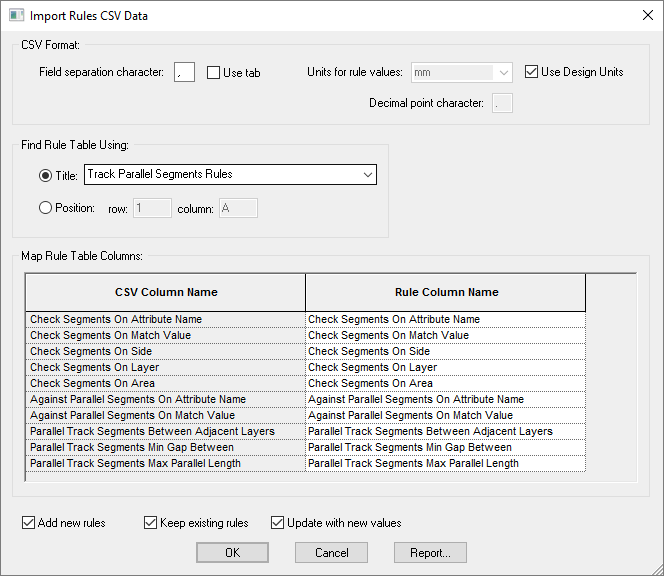Image resolution: width=664 pixels, height=576 pixels.
Task: Uncheck the Use Design Units checkbox
Action: pyautogui.click(x=532, y=72)
